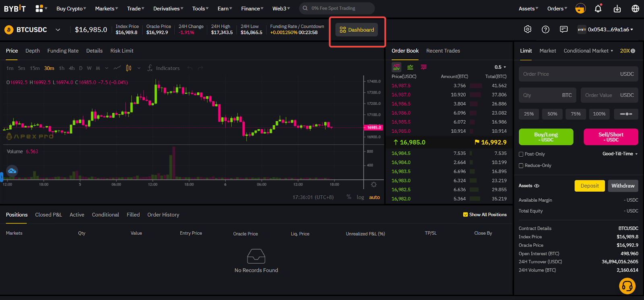The width and height of the screenshot is (644, 300).
Task: Select the 25% quantity button
Action: pos(529,114)
